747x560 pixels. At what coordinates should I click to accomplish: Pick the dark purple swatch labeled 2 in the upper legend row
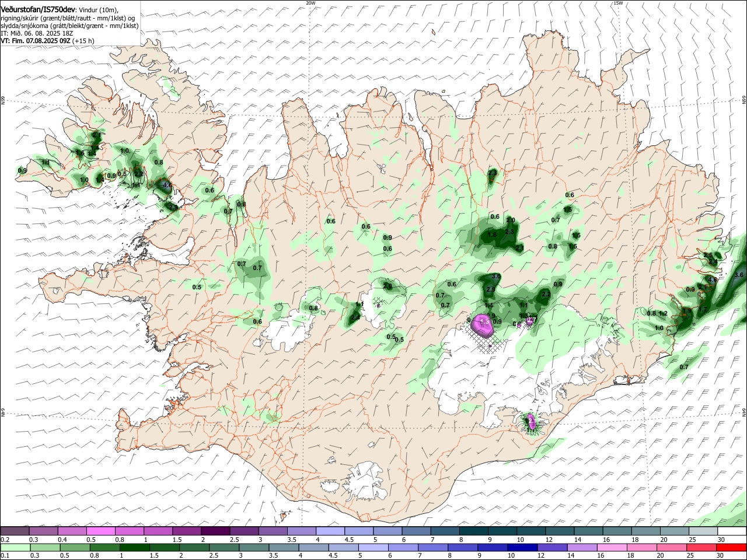click(x=215, y=531)
